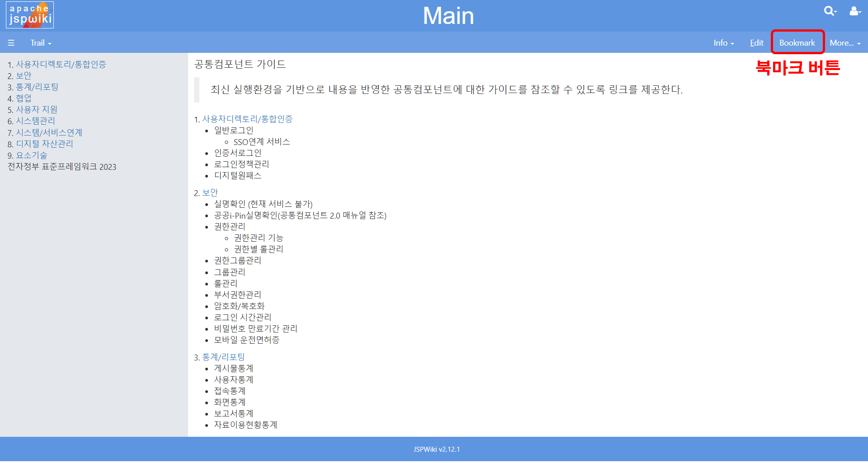Viewport: 868px width, 463px height.
Task: Click the 보안 heading link in content
Action: [210, 193]
